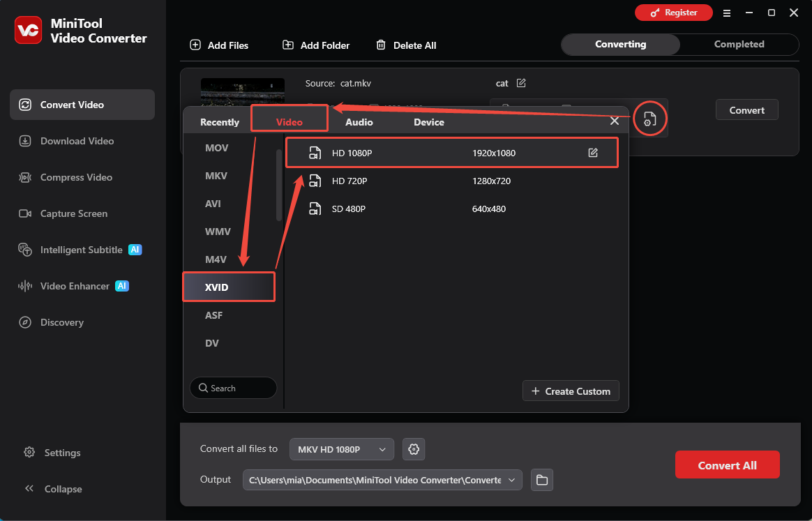
Task: Open the Output path dropdown
Action: click(x=382, y=480)
